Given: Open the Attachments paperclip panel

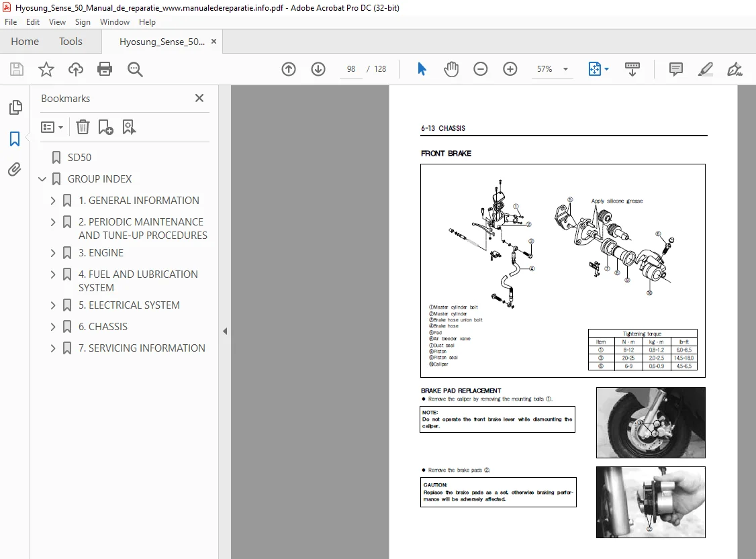Looking at the screenshot, I should [15, 170].
